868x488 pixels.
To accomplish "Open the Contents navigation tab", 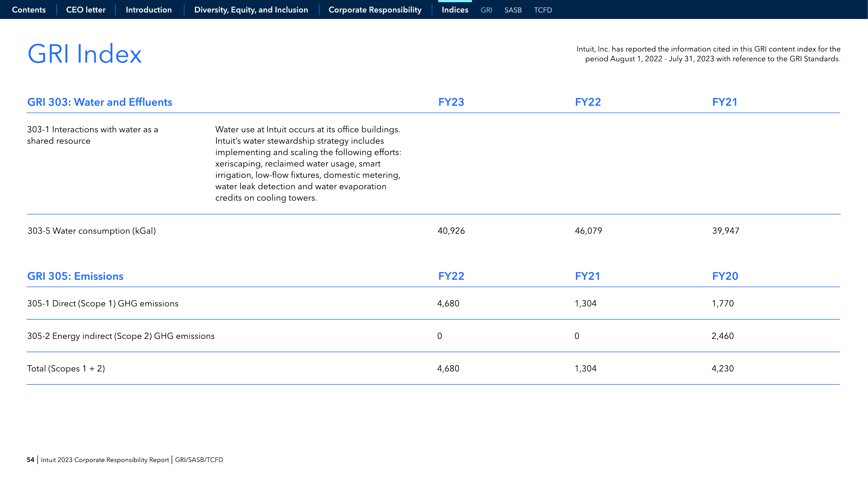I will [29, 10].
